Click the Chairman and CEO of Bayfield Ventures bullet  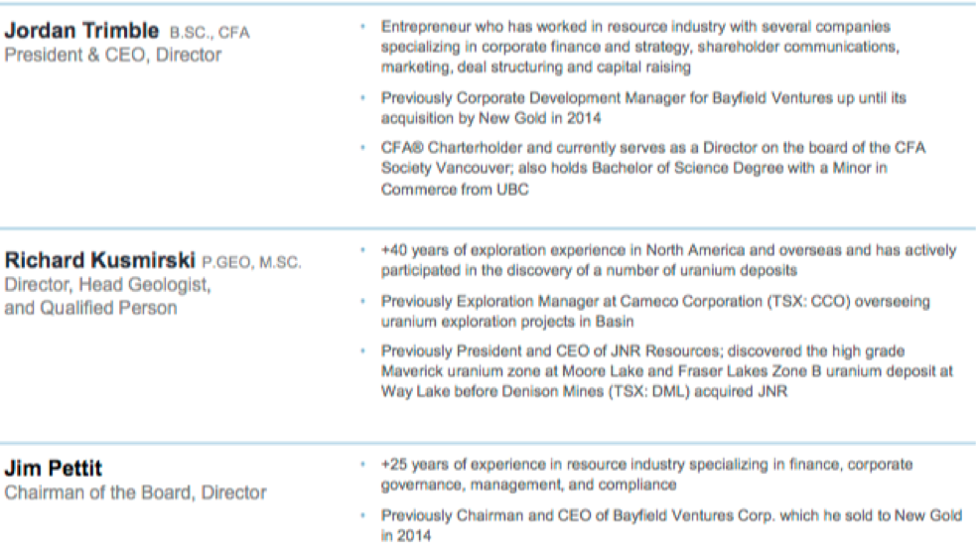pos(671,525)
